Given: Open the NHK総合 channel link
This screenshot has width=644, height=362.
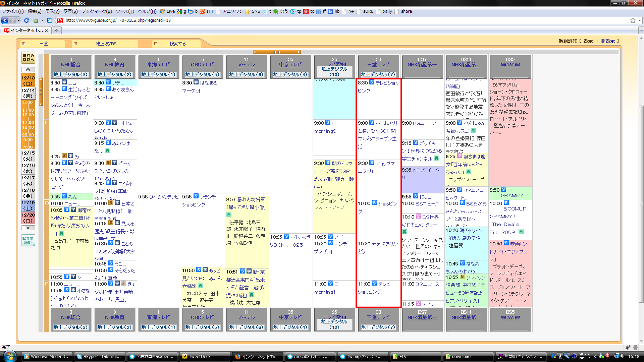Looking at the screenshot, I should pos(71,65).
